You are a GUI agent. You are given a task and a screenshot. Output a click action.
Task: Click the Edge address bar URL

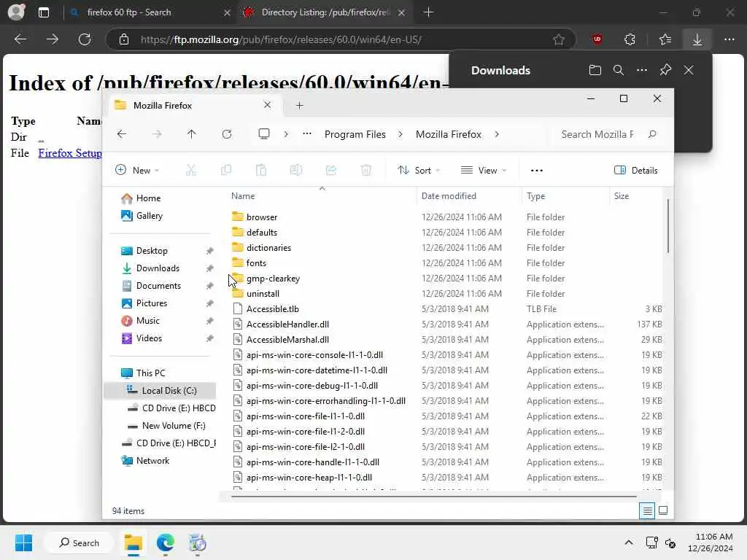pyautogui.click(x=281, y=39)
